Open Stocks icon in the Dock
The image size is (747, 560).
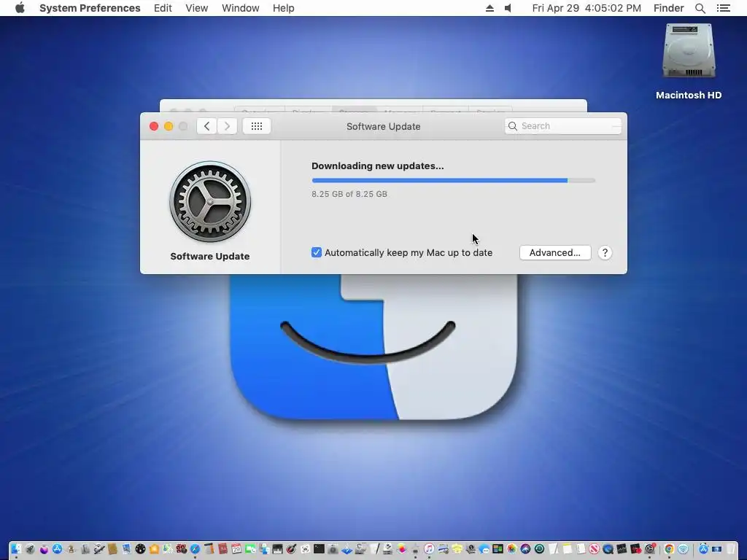622,549
